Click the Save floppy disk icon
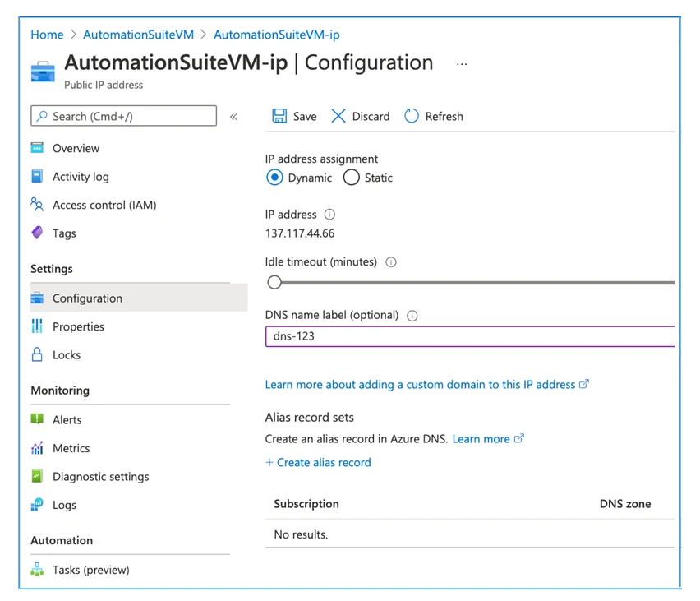The height and width of the screenshot is (601, 700). coord(279,116)
